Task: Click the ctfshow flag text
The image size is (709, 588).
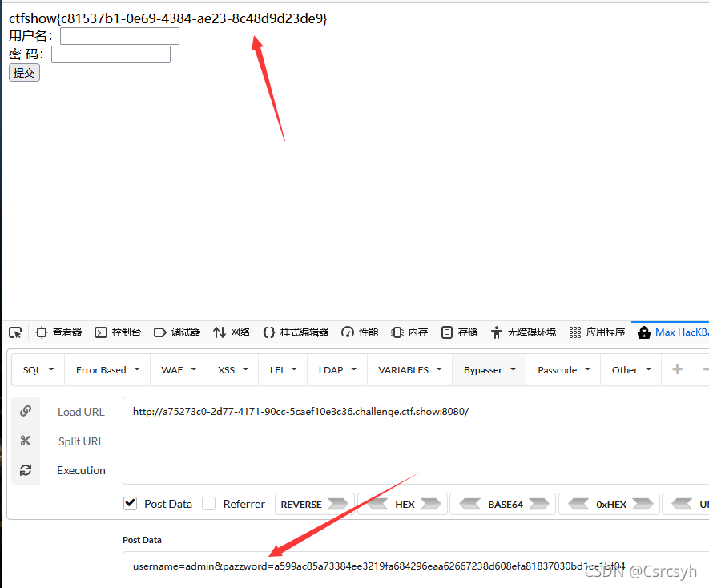Action: tap(167, 18)
